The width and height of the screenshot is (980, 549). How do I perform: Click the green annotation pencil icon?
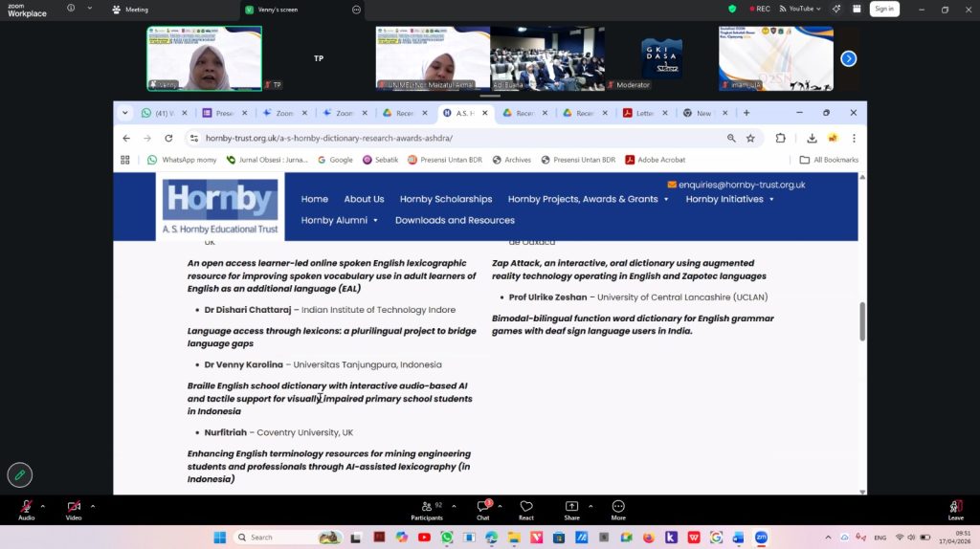click(x=19, y=474)
